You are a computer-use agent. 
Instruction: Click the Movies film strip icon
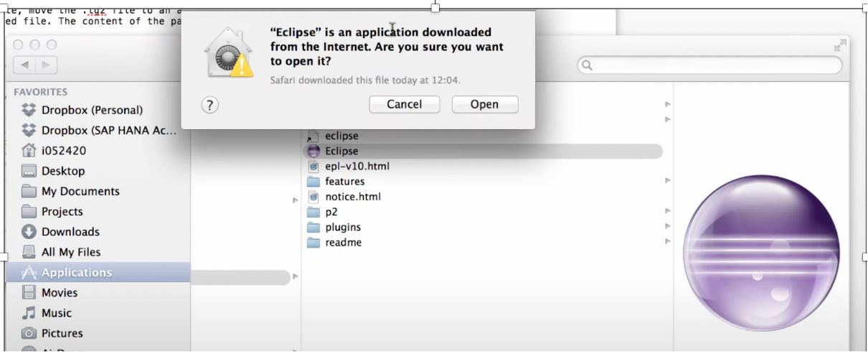(29, 292)
